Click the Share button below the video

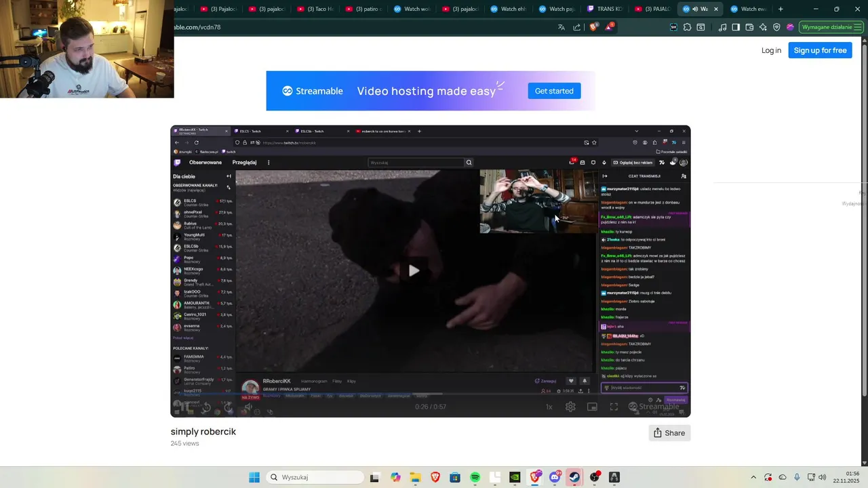pyautogui.click(x=669, y=433)
